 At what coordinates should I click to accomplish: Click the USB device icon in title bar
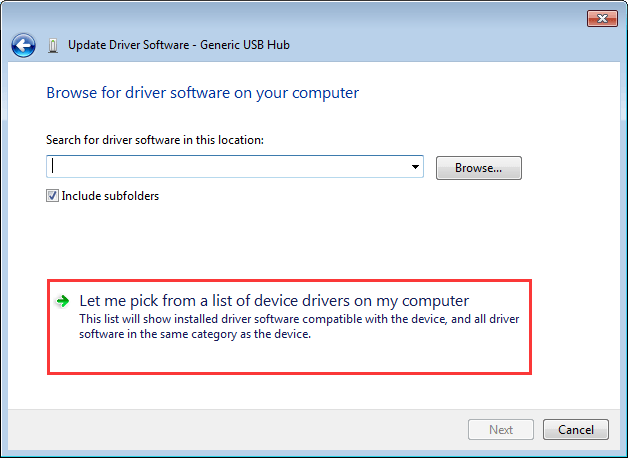[x=53, y=45]
